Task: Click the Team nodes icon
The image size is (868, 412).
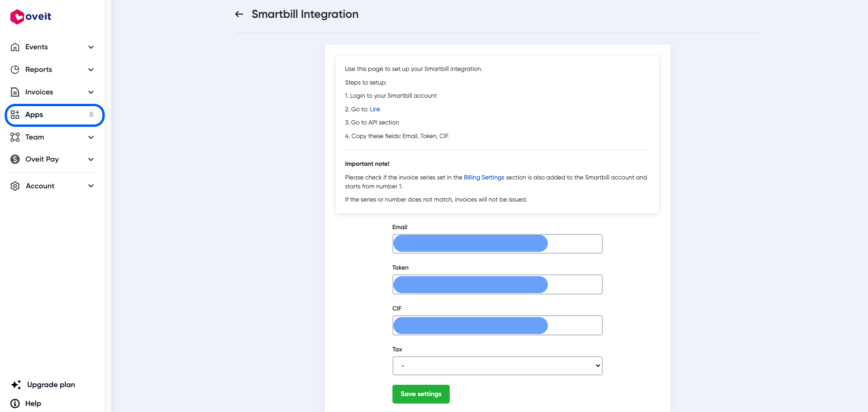Action: 15,137
